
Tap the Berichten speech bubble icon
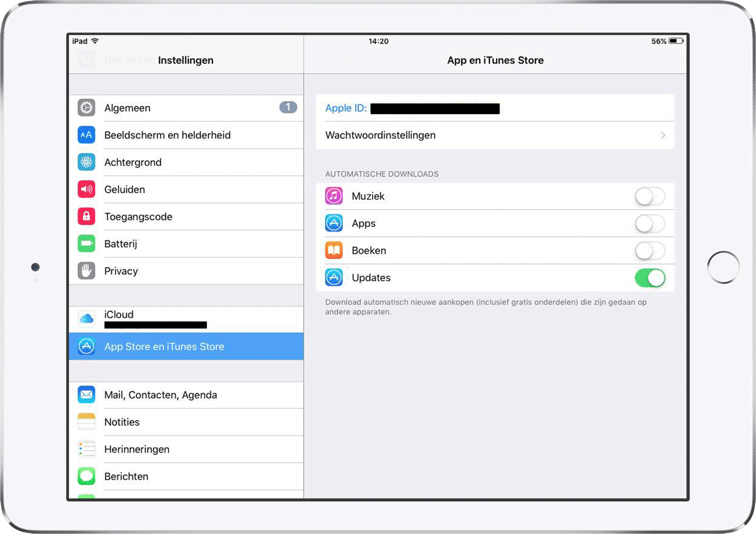(86, 476)
